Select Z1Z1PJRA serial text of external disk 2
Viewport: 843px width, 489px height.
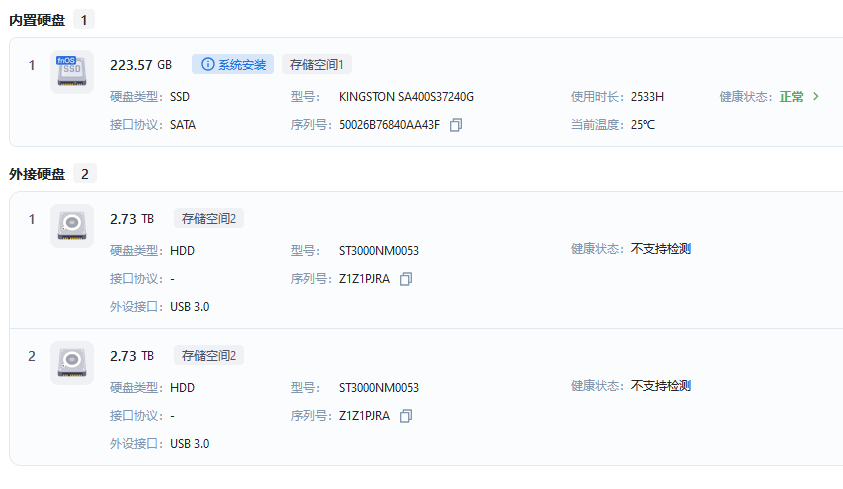click(365, 416)
